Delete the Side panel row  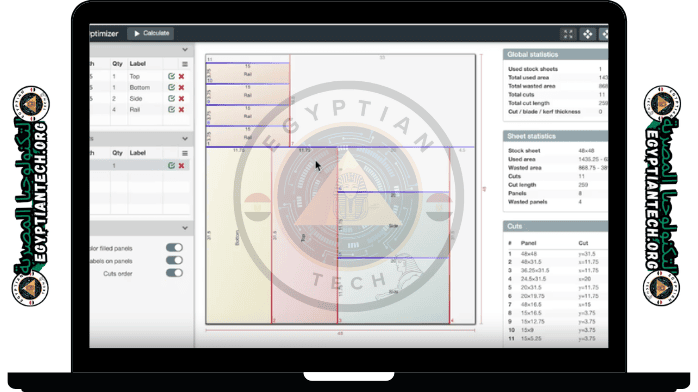click(181, 99)
